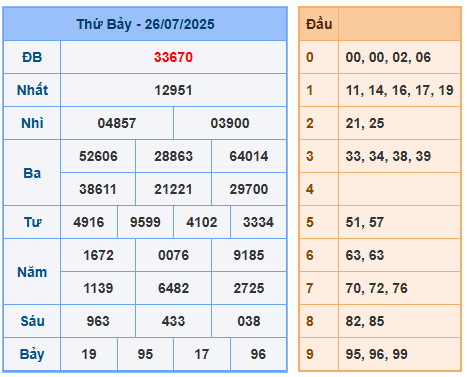This screenshot has height=377, width=467.
Task: Select the ĐB prize row label
Action: [x=32, y=57]
